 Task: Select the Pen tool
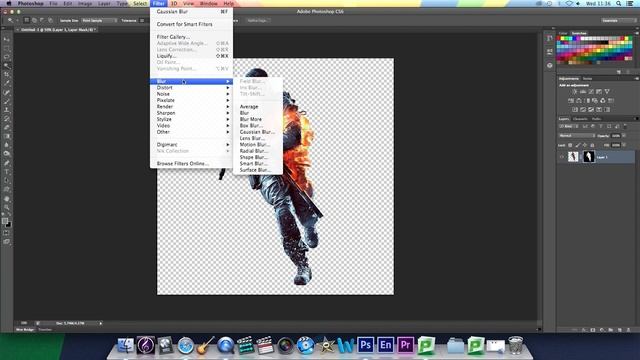coord(7,163)
